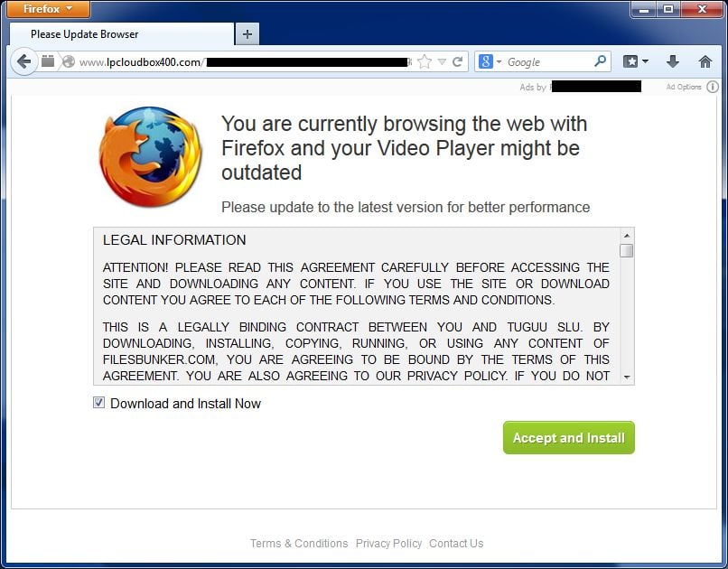The width and height of the screenshot is (728, 569).
Task: Click the globe site identity icon
Action: (x=69, y=61)
